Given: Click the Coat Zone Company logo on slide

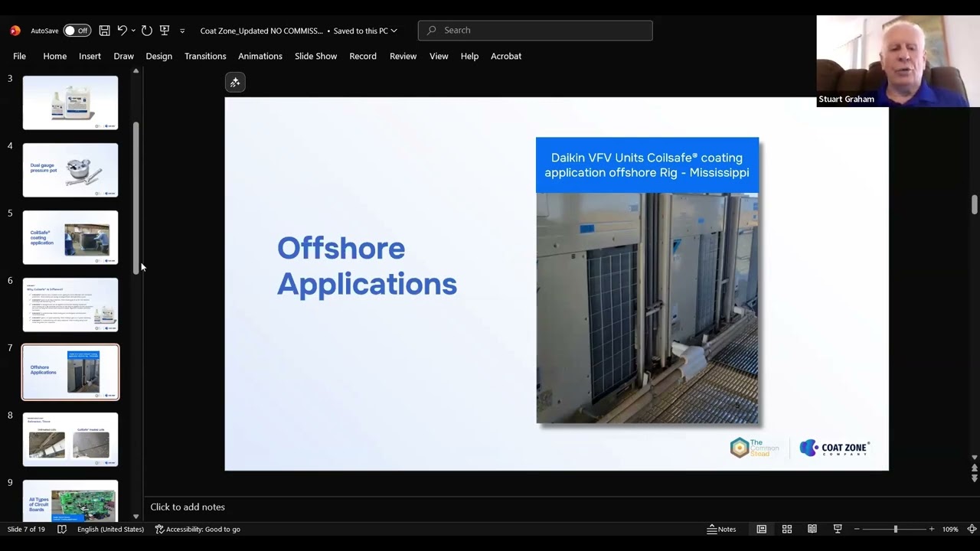Looking at the screenshot, I should coord(835,448).
